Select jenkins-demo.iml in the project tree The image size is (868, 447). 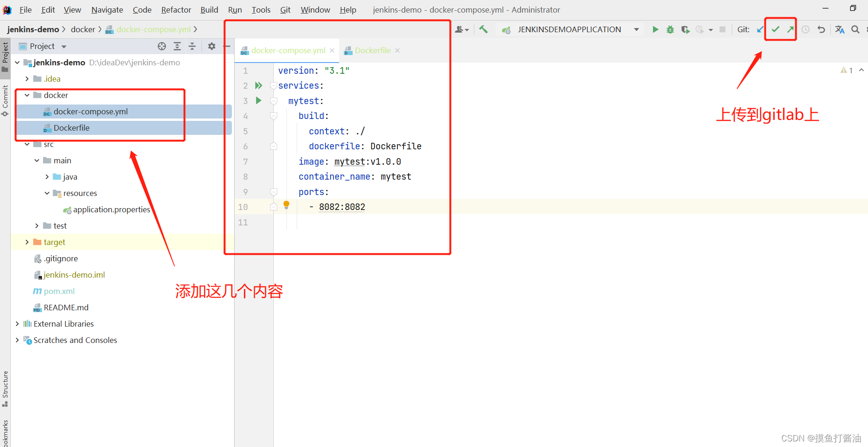click(74, 275)
